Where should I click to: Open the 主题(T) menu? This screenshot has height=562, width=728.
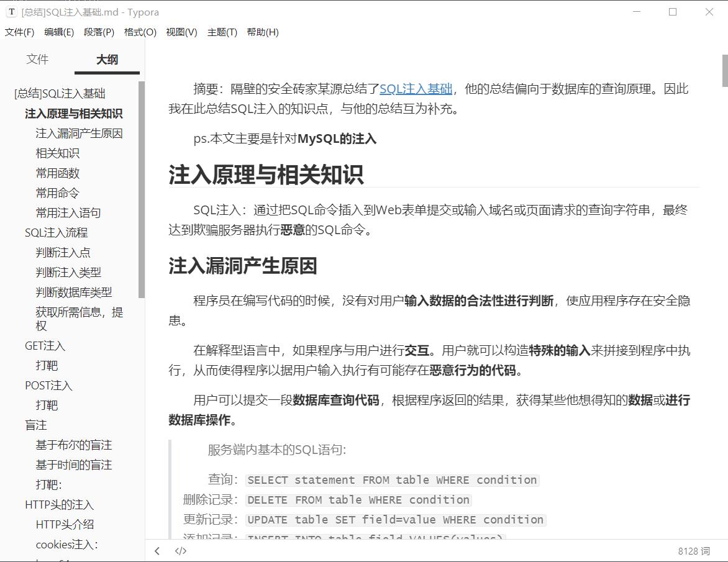click(221, 32)
